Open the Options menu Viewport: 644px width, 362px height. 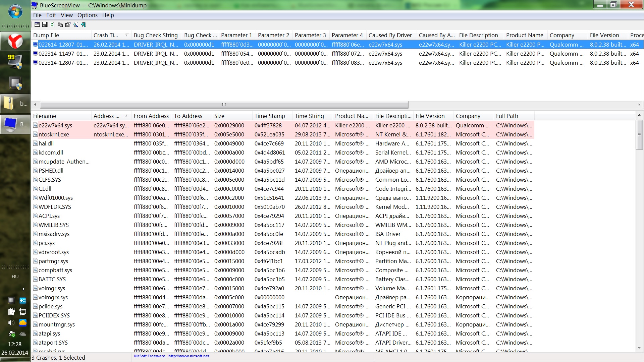pyautogui.click(x=87, y=15)
